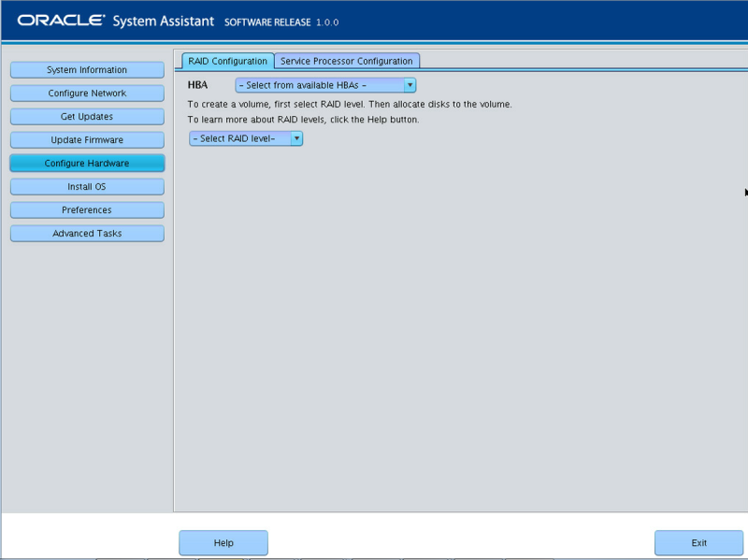Open the HBA selection dropdown

(x=325, y=85)
